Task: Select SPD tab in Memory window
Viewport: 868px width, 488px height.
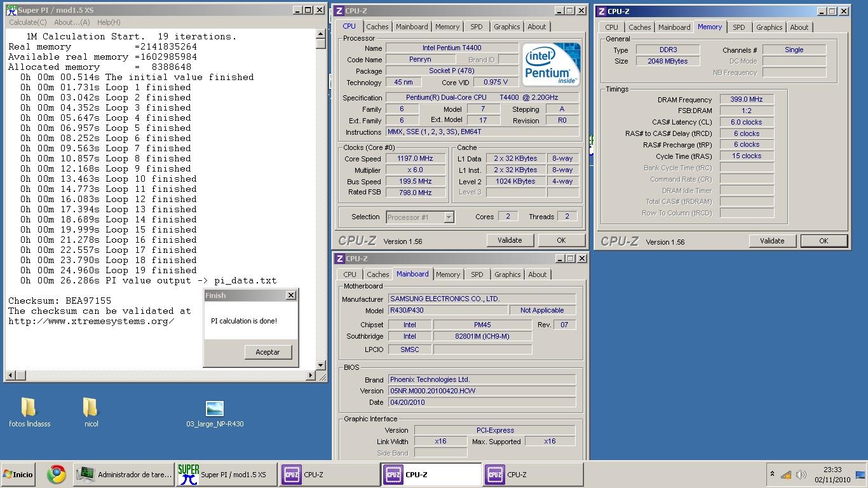Action: [x=738, y=27]
